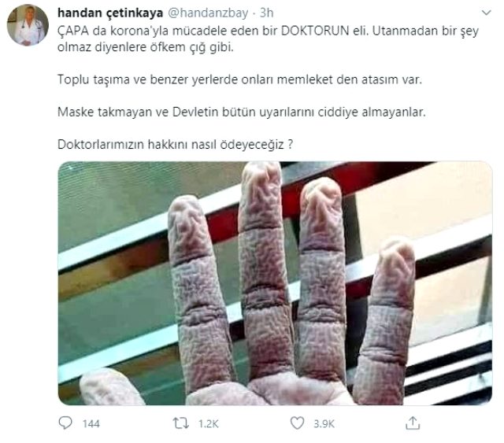Click the thumb at photo's bottom left

click(111, 387)
